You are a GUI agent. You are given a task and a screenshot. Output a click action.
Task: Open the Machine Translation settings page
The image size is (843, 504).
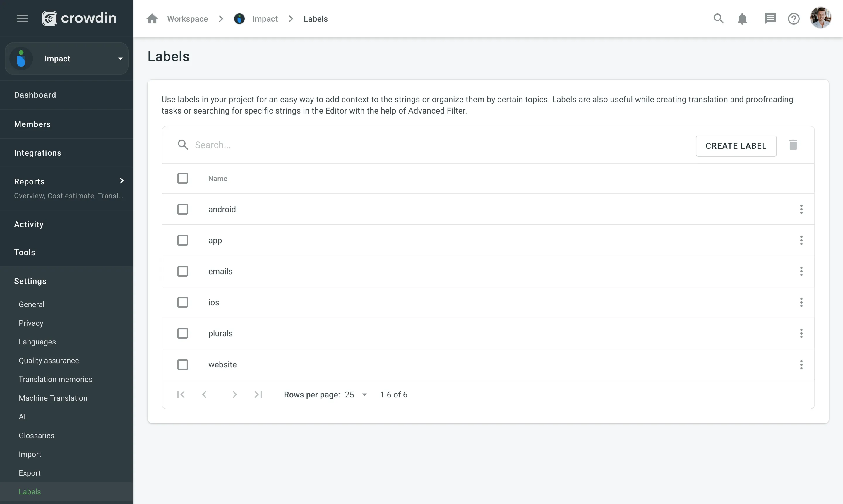coord(53,398)
